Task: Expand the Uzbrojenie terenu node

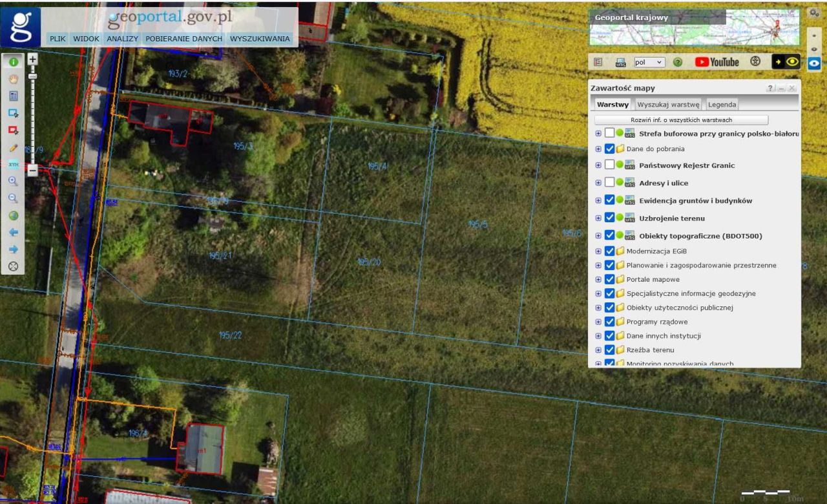Action: 598,218
